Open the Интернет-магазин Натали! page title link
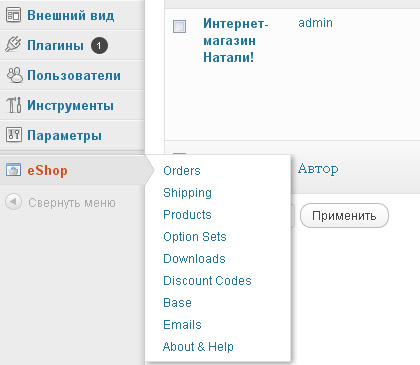 pyautogui.click(x=236, y=41)
